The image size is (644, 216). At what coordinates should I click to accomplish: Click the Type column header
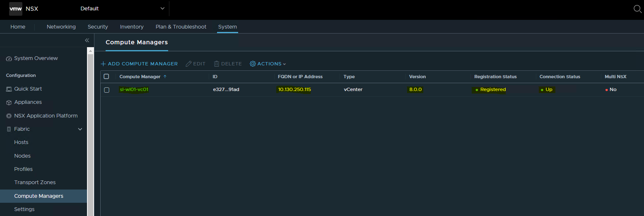(349, 77)
